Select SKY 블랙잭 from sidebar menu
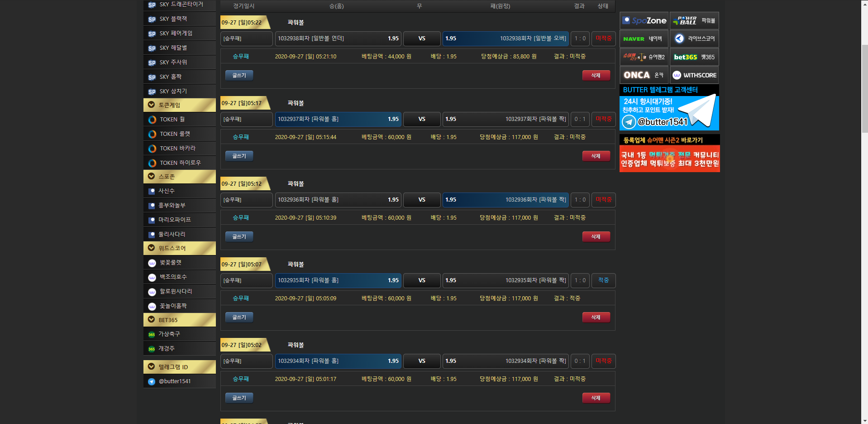 coord(173,19)
